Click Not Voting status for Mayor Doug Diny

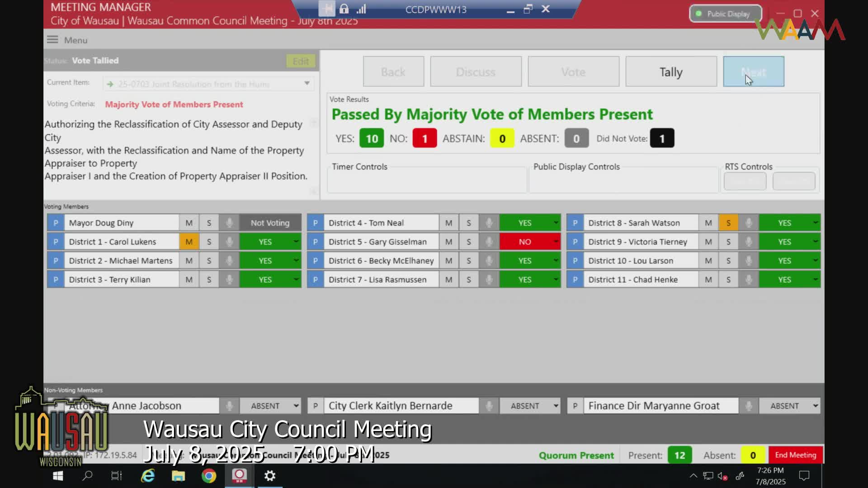(x=270, y=223)
